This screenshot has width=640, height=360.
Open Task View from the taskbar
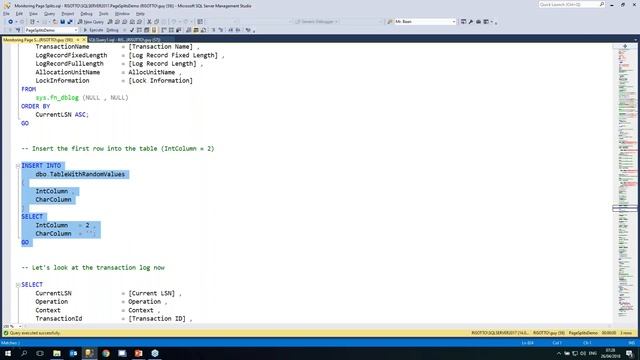tap(40, 353)
